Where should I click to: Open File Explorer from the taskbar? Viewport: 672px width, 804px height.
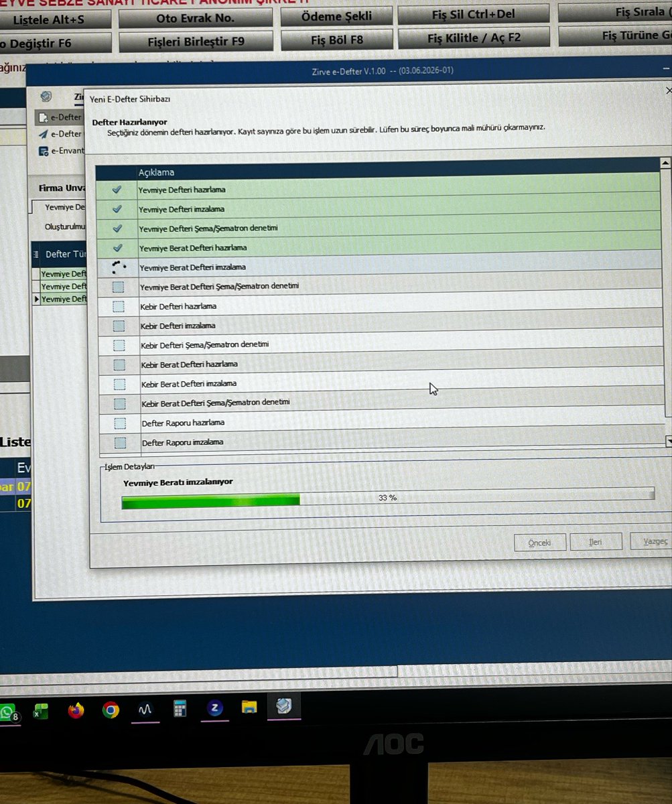pos(249,707)
